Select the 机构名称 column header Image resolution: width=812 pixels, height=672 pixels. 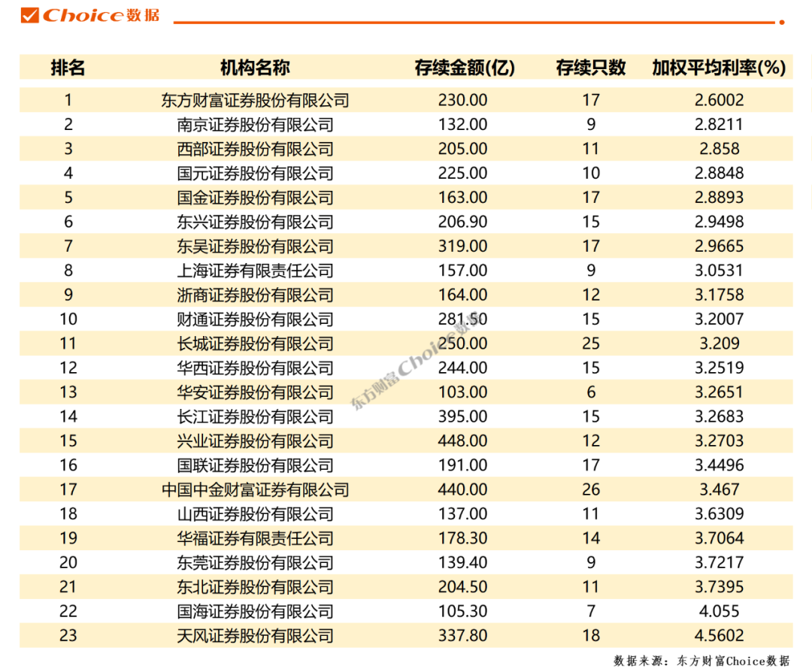pyautogui.click(x=255, y=68)
